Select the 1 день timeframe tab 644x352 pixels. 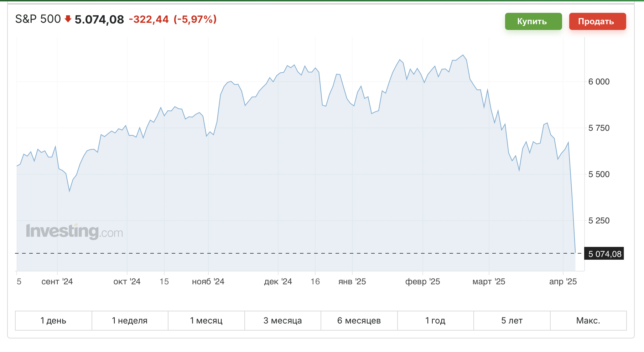[53, 321]
